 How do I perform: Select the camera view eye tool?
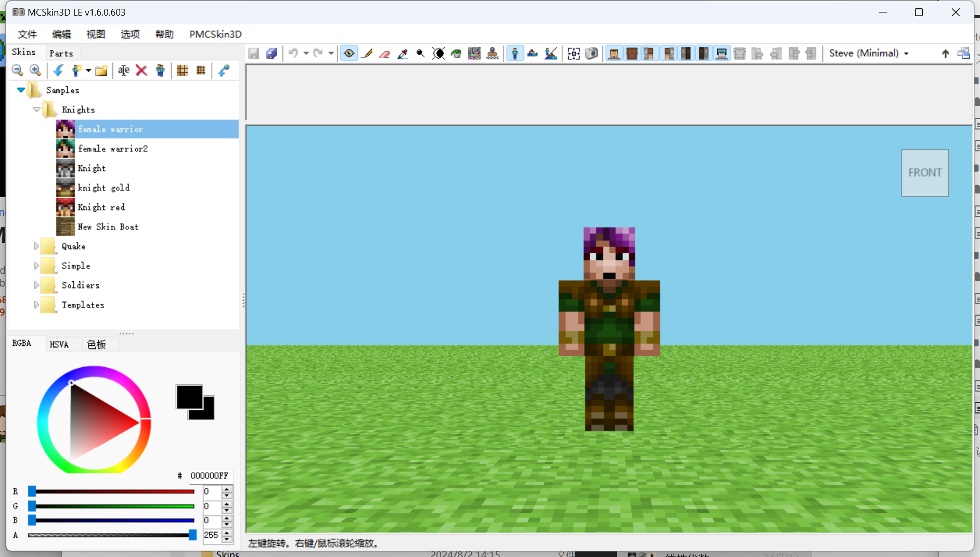[349, 53]
